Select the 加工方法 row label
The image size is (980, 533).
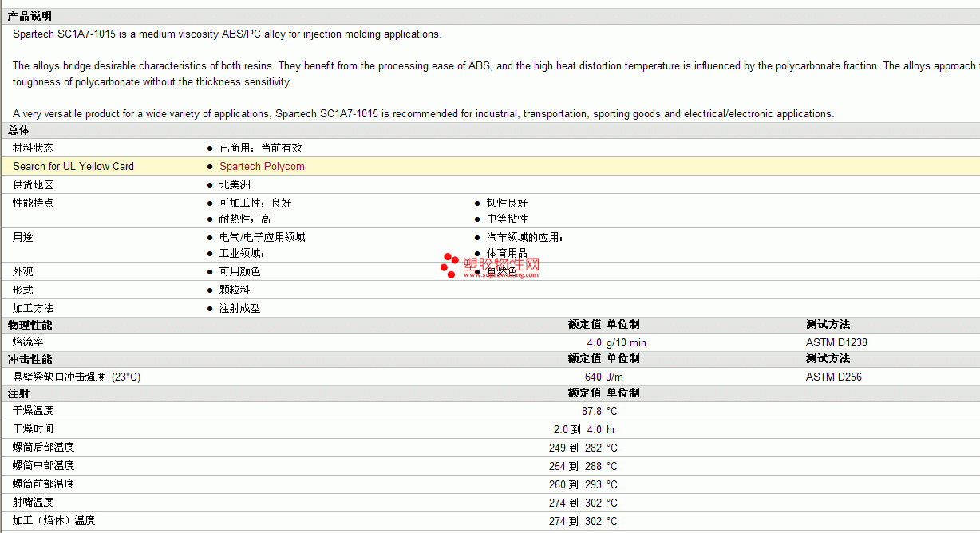click(34, 309)
